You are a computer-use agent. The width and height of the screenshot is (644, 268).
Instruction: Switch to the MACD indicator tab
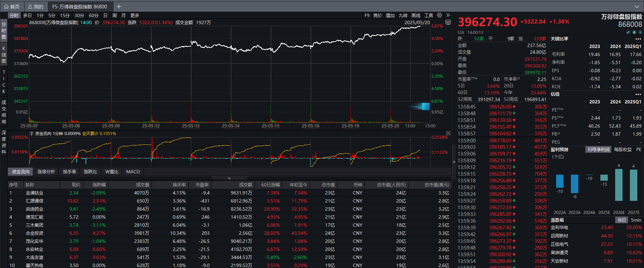click(133, 172)
